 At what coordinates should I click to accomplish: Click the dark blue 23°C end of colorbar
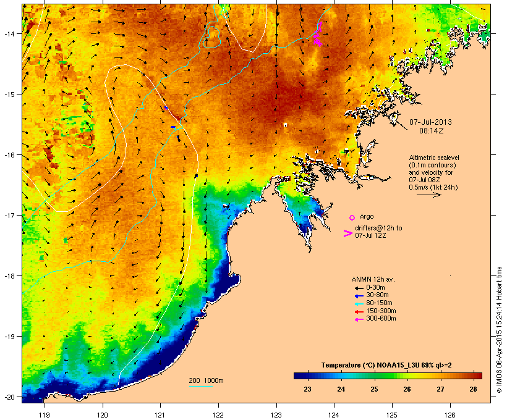[x=300, y=376]
